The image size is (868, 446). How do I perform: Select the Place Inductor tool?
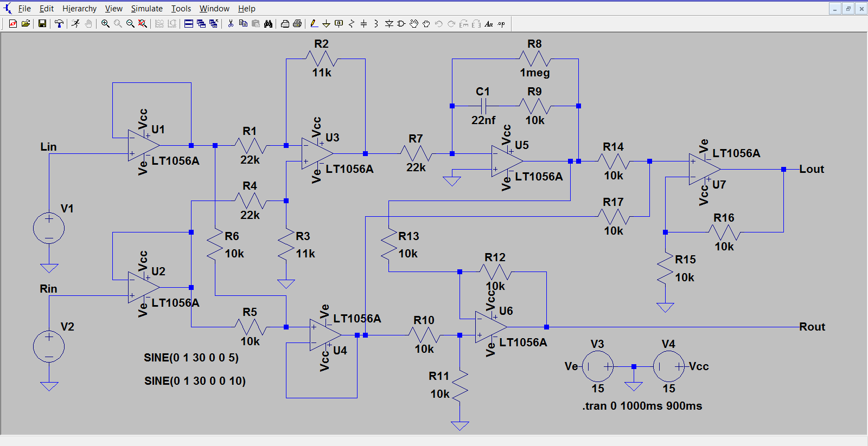376,24
